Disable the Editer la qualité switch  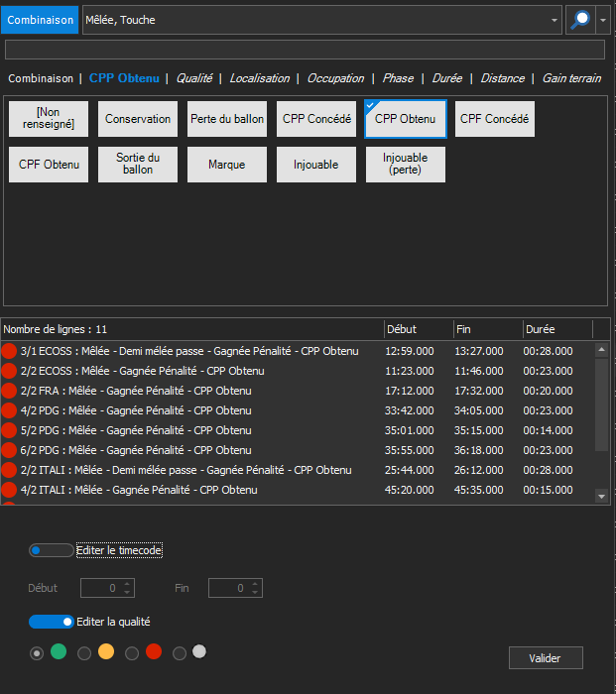[x=51, y=622]
